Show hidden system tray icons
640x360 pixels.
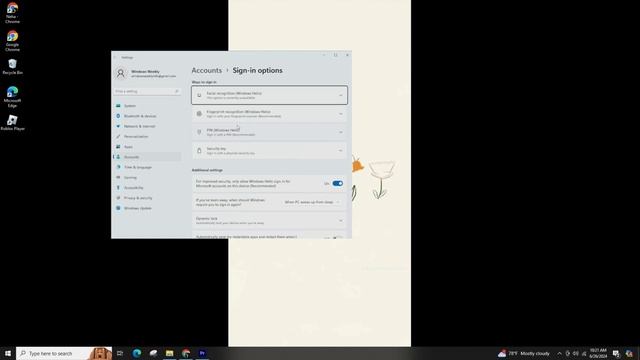point(560,353)
